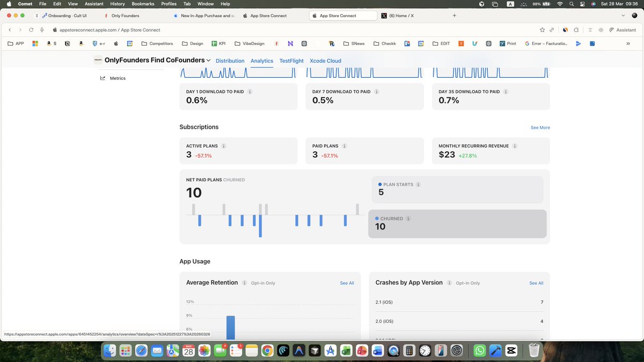This screenshot has width=644, height=362.
Task: Show info for Monthly Recurring Revenue
Action: pos(515,146)
